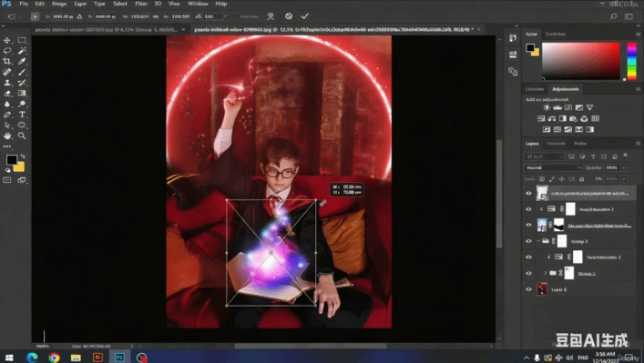
Task: Select the Eyedropper tool
Action: pos(22,62)
